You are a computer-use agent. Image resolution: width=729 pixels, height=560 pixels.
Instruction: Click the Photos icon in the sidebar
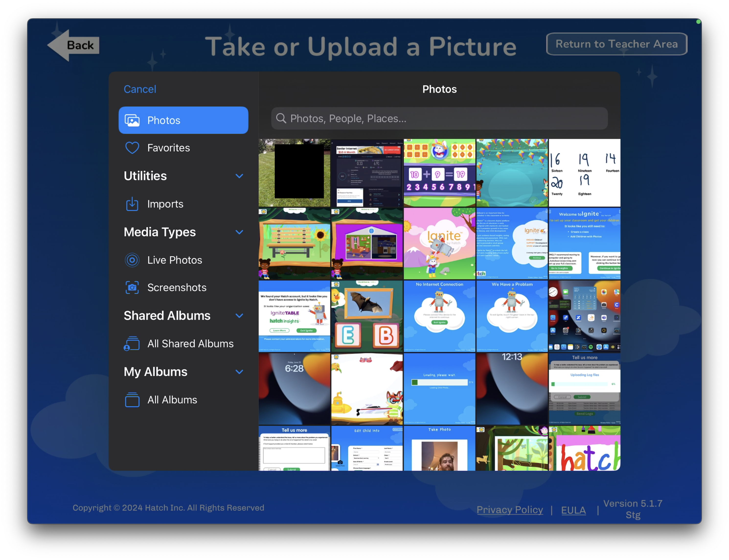[x=132, y=120]
